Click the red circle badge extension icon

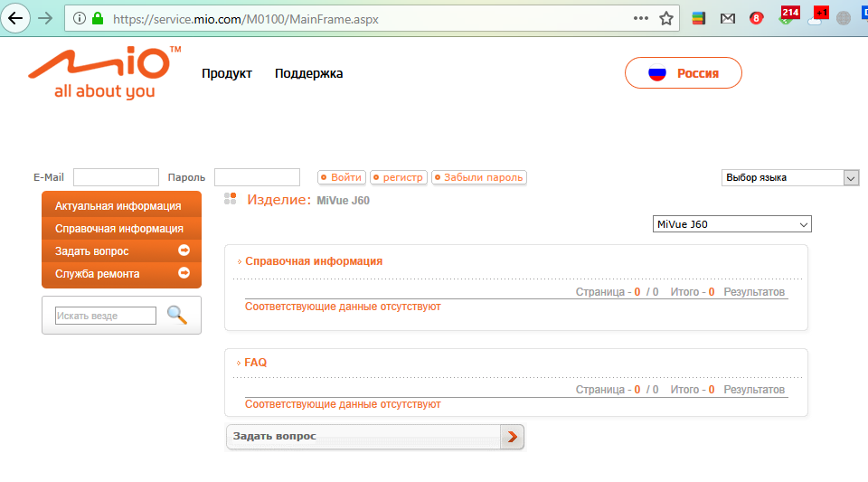click(x=756, y=18)
